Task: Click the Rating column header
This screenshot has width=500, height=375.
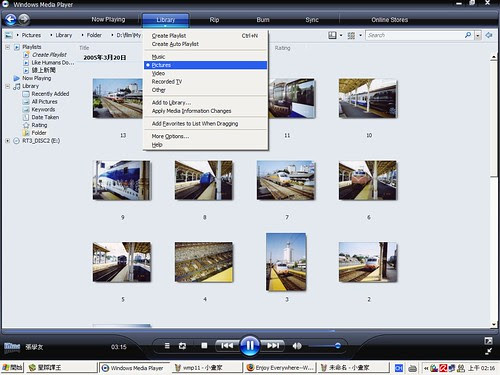Action: (282, 48)
